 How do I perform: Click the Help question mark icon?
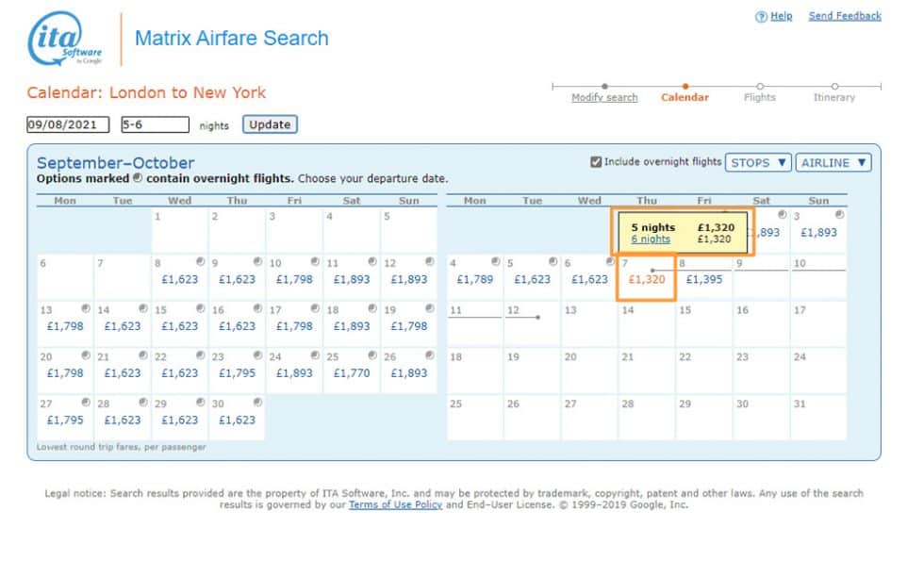click(x=761, y=16)
